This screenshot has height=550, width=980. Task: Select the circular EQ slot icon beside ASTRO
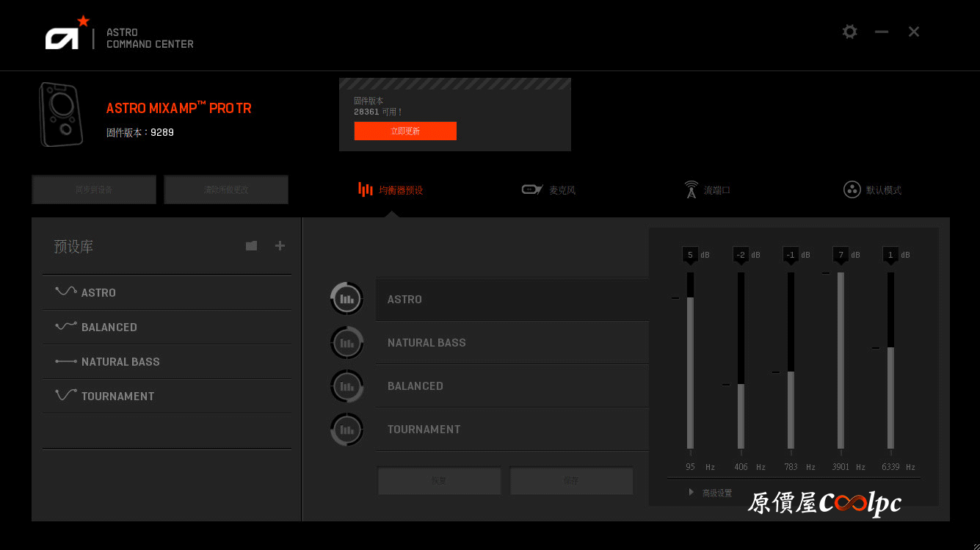click(346, 299)
